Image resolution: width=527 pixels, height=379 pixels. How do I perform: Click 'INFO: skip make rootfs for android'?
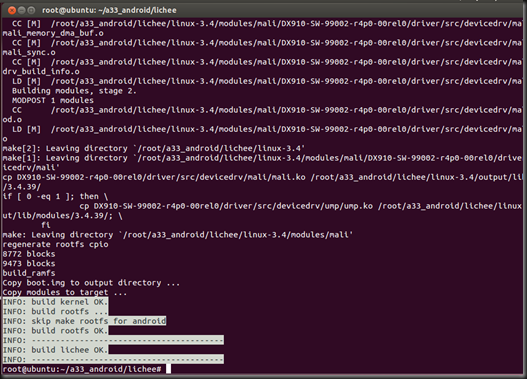coord(84,321)
